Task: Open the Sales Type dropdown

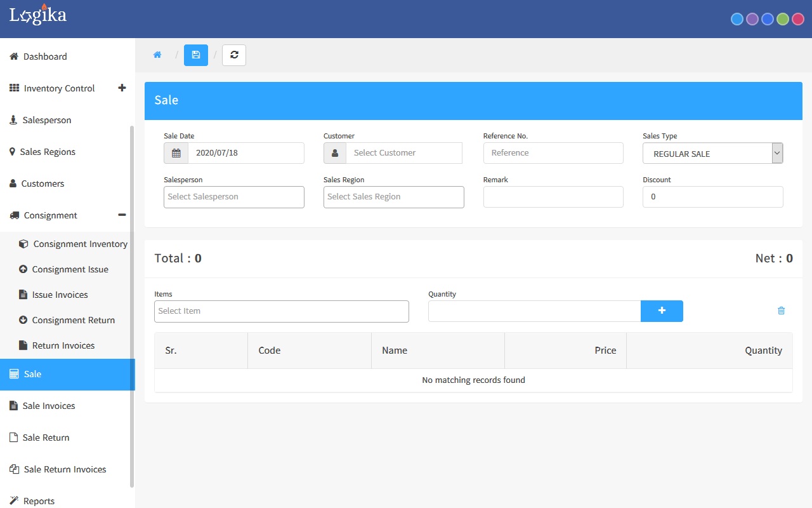Action: click(x=712, y=154)
